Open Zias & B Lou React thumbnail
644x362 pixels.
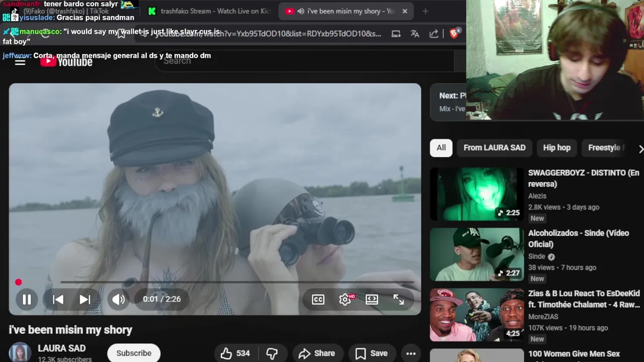pos(477,315)
